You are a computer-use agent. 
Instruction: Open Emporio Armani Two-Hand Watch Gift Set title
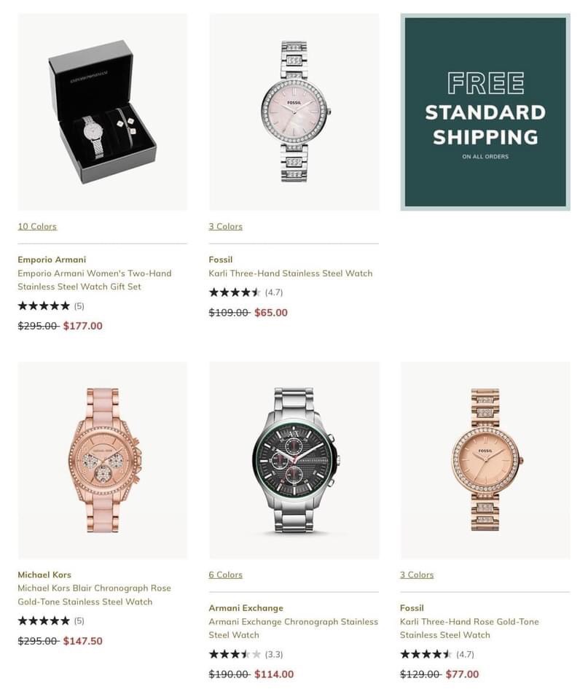tap(94, 280)
